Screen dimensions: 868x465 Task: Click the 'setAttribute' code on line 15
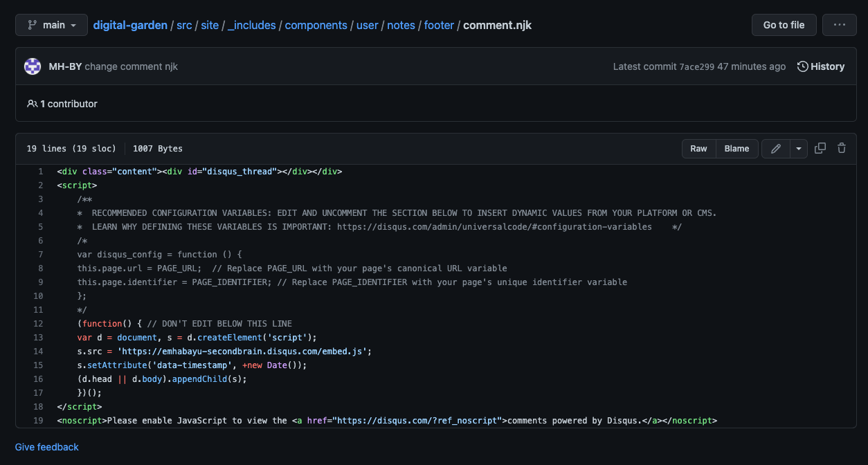118,365
